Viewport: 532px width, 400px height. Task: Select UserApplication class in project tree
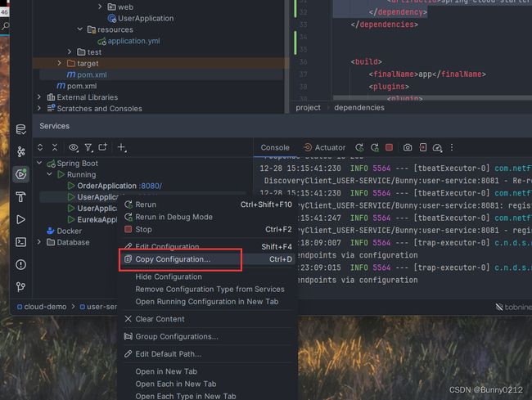(x=146, y=18)
